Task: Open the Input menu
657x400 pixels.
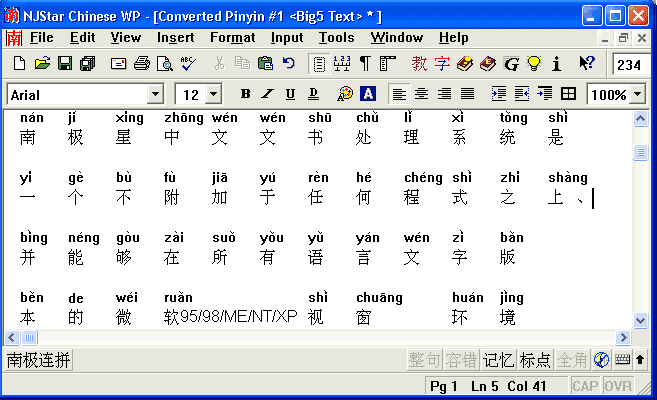Action: pos(287,38)
